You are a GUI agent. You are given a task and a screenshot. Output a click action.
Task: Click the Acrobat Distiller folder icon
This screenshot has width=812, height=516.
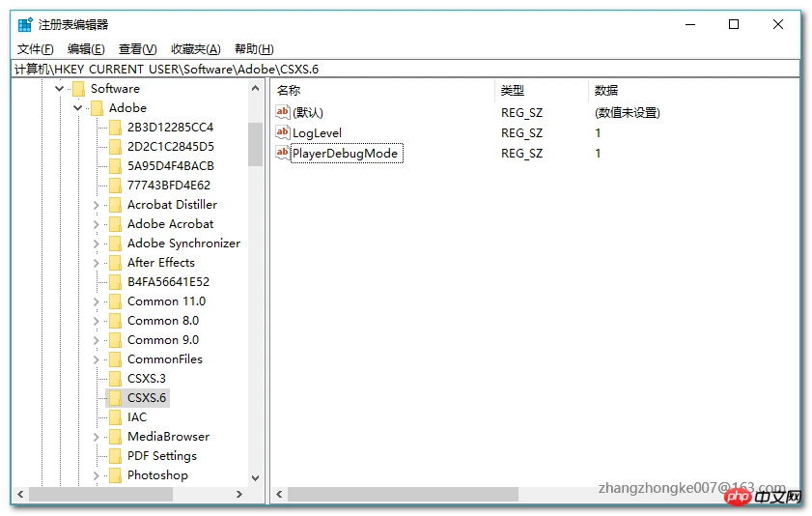pos(116,205)
